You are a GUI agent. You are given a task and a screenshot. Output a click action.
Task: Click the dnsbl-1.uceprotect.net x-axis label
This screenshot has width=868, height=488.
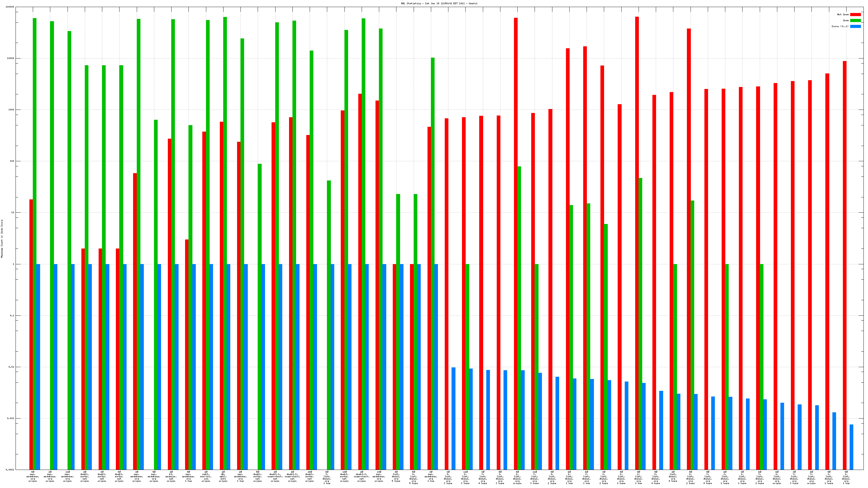pyautogui.click(x=275, y=476)
